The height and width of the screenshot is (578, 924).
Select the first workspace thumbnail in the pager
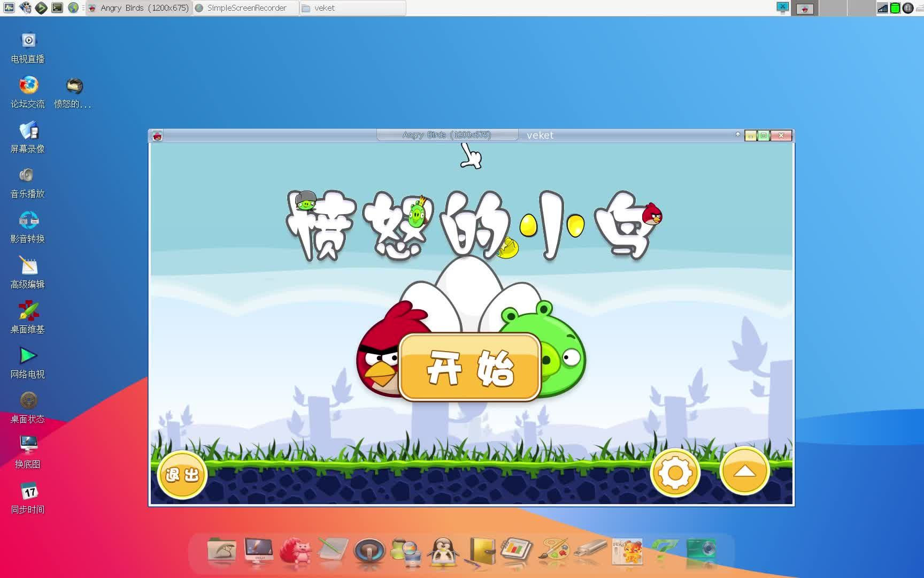(x=805, y=8)
